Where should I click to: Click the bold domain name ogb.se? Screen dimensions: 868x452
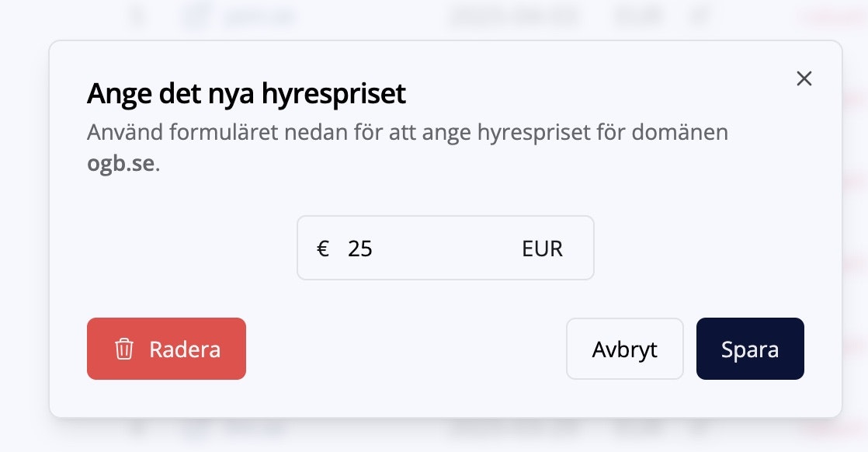pyautogui.click(x=121, y=165)
